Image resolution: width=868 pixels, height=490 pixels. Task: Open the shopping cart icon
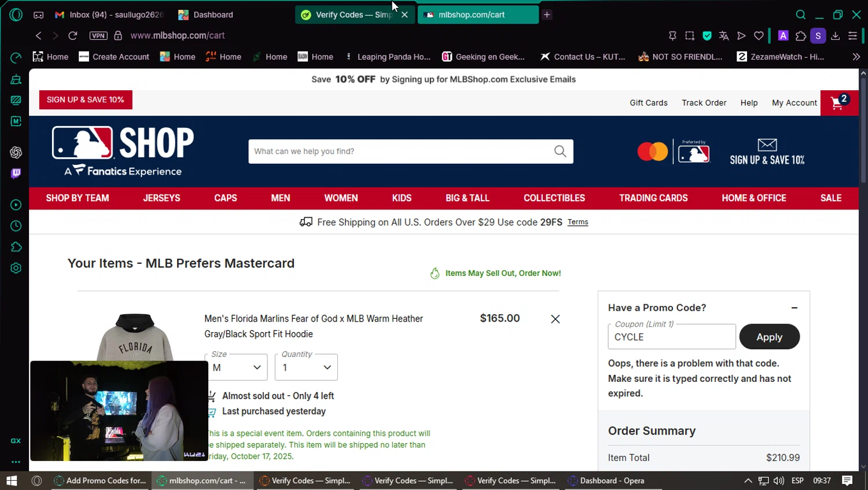tap(839, 103)
